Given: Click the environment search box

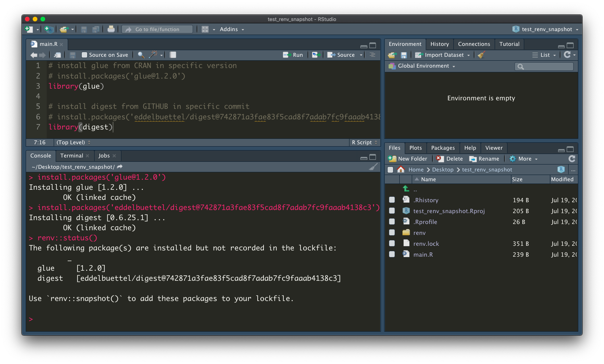Looking at the screenshot, I should pyautogui.click(x=544, y=66).
